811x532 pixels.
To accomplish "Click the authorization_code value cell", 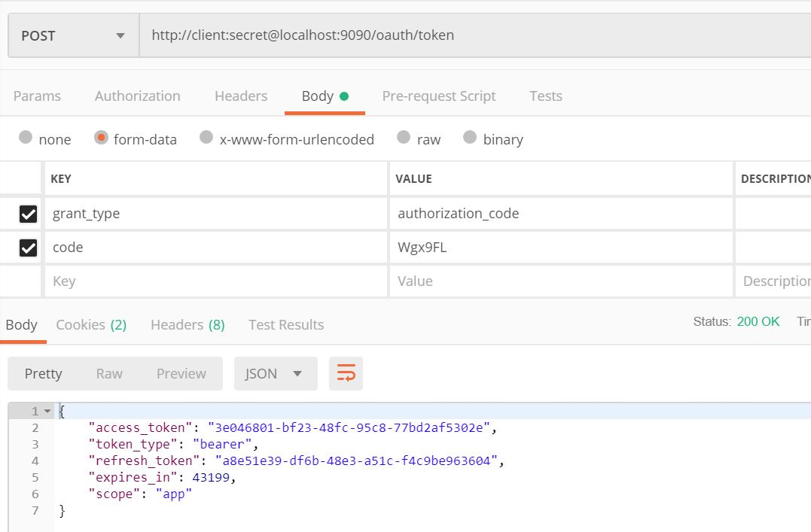I will [561, 214].
